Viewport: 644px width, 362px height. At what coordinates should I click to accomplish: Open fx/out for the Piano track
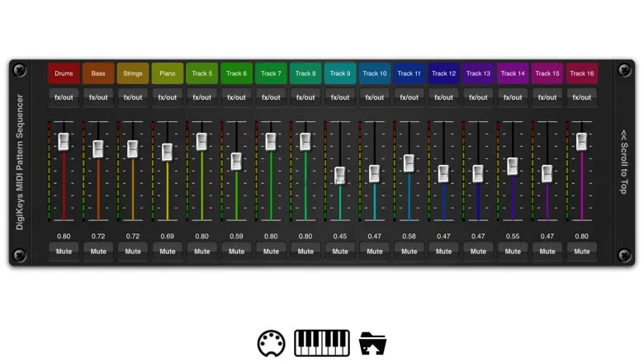167,97
